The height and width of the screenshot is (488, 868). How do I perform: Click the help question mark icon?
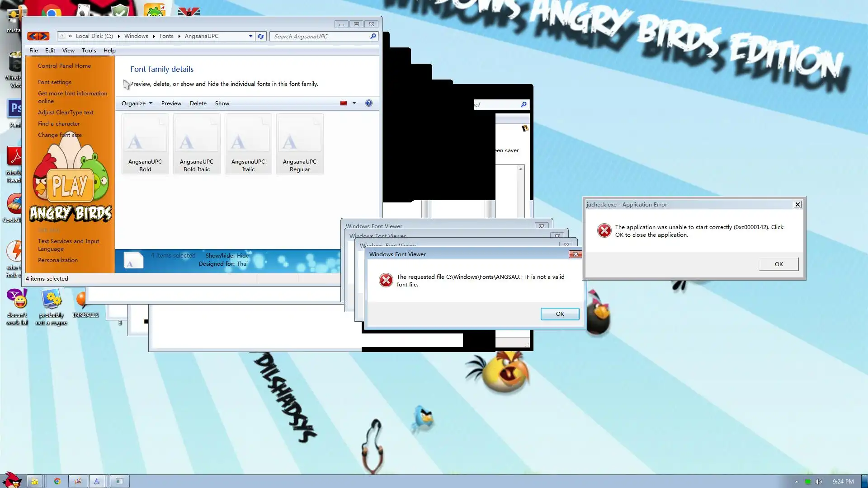(x=369, y=103)
